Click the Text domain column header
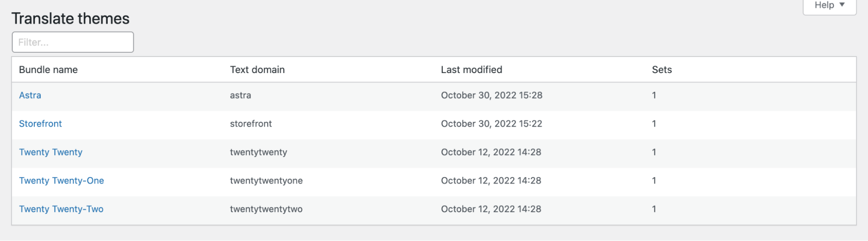868x241 pixels. [x=257, y=70]
